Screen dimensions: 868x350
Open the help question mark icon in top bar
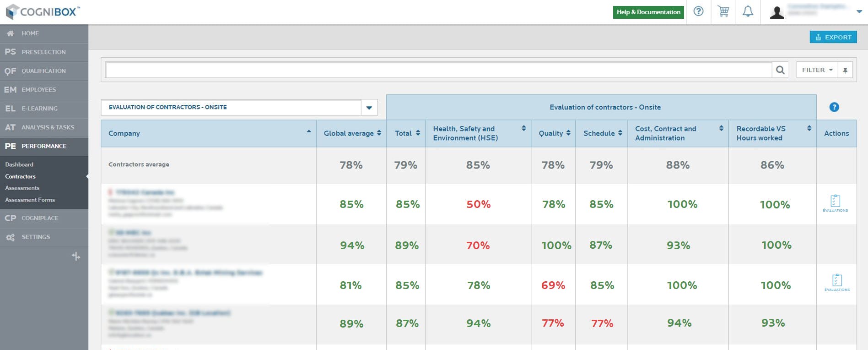coord(698,11)
